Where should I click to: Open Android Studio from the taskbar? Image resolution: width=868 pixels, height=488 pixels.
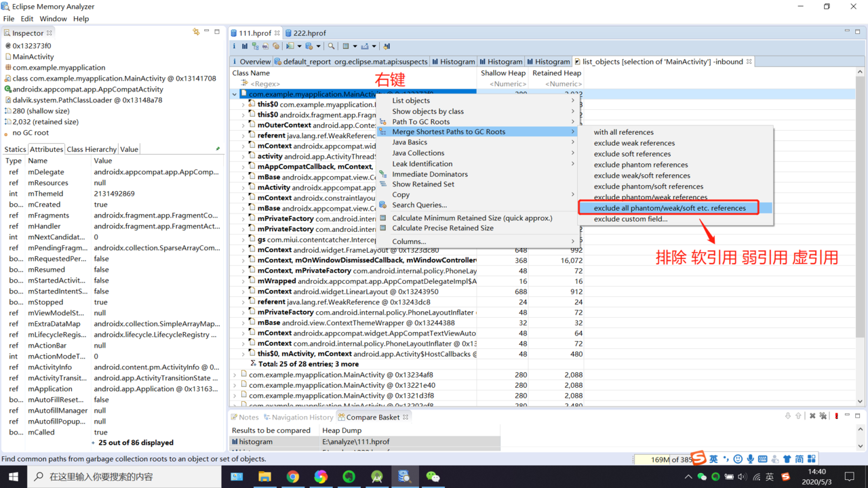coord(376,476)
